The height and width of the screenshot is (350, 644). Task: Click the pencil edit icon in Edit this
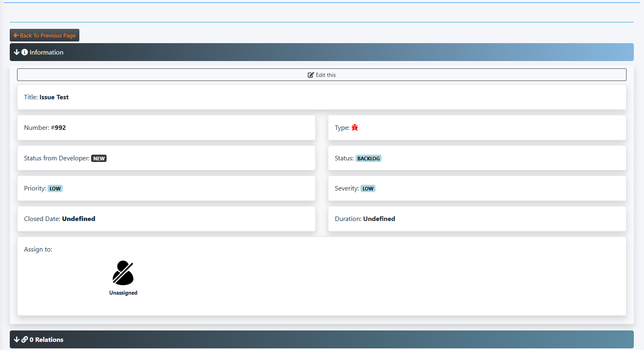pyautogui.click(x=311, y=75)
